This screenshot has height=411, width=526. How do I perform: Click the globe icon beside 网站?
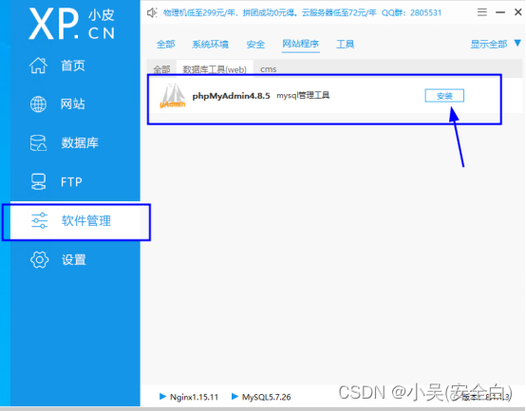(38, 104)
